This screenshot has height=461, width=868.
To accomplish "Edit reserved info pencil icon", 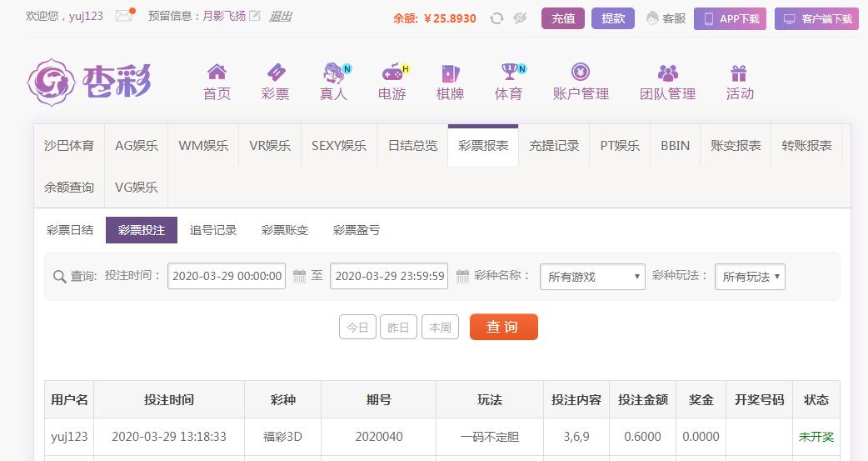I will [x=255, y=16].
